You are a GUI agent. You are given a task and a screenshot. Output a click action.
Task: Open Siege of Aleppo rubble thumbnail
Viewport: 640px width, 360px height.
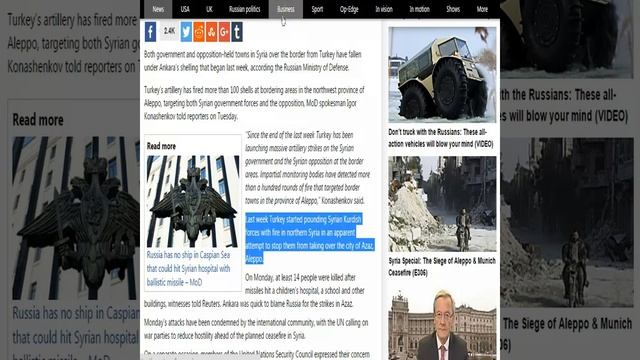[x=442, y=204]
